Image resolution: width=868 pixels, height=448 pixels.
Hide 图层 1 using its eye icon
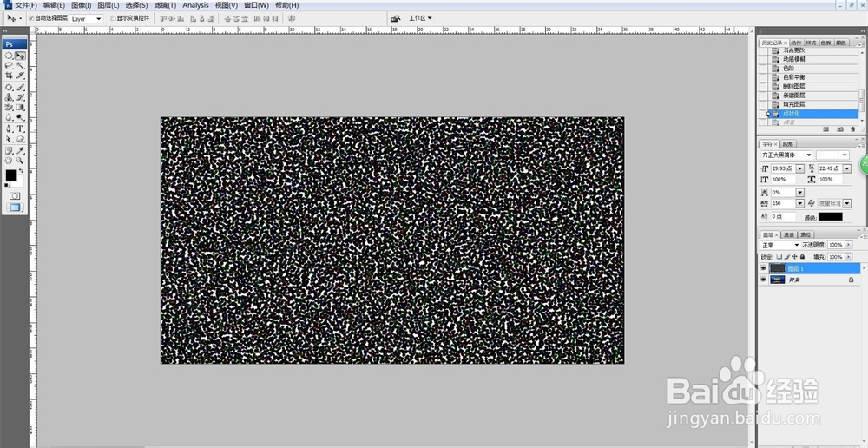pos(763,268)
